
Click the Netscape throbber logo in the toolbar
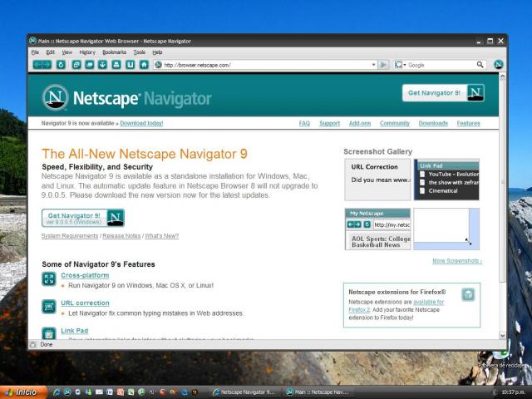pos(498,64)
